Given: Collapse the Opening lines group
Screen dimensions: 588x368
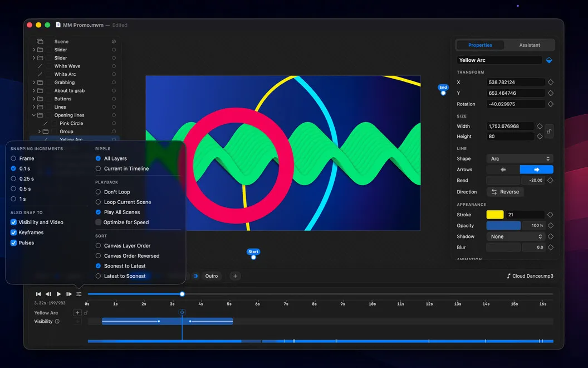Looking at the screenshot, I should (34, 115).
